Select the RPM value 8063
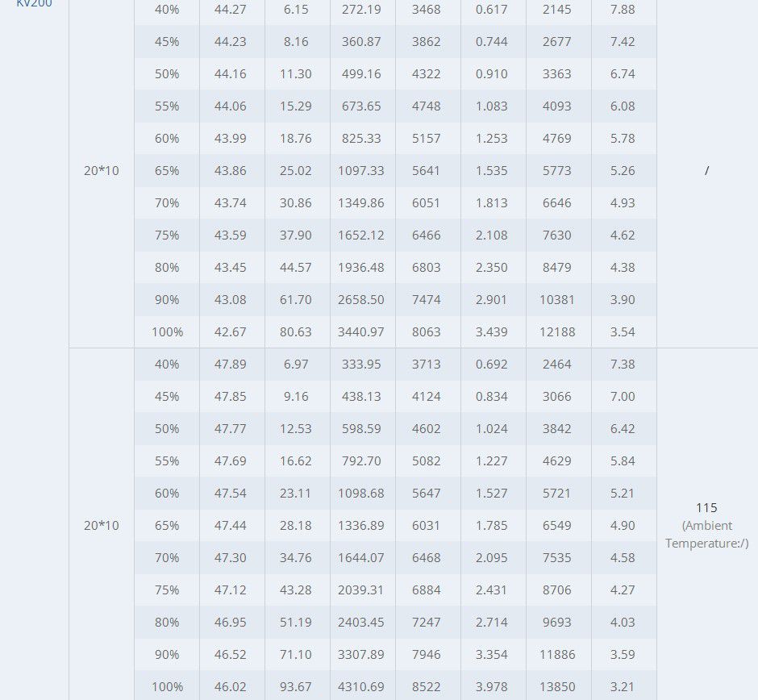The width and height of the screenshot is (758, 700). click(x=426, y=332)
